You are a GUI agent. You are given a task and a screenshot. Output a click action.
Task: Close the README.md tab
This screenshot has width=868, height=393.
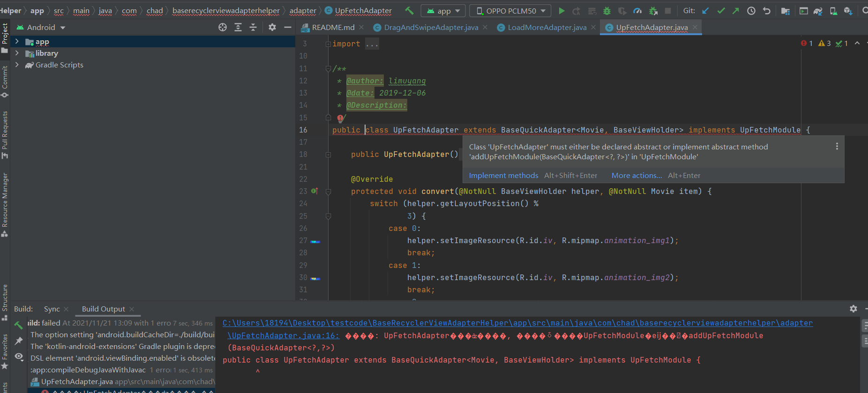click(361, 27)
